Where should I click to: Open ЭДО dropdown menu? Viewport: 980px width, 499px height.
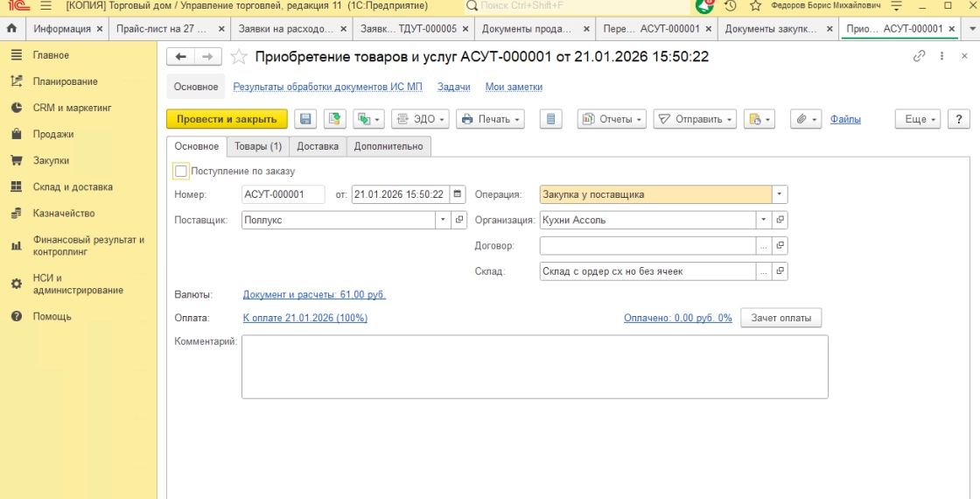[x=420, y=119]
